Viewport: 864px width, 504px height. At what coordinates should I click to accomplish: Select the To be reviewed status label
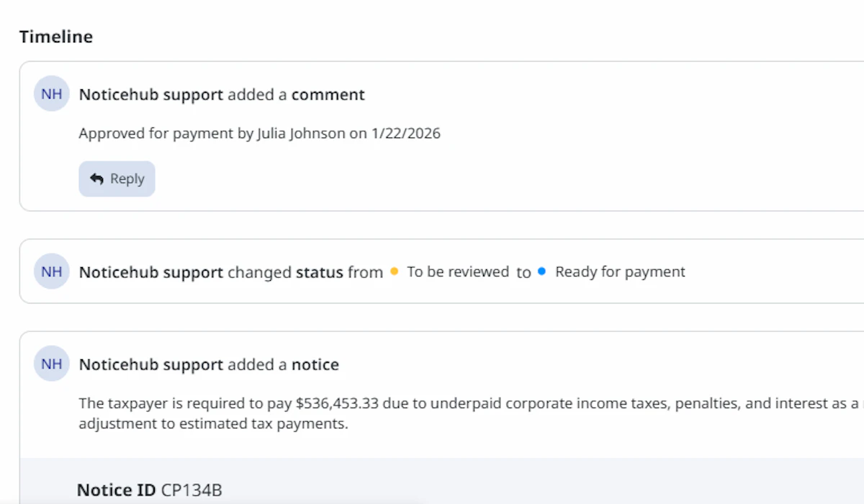click(457, 272)
